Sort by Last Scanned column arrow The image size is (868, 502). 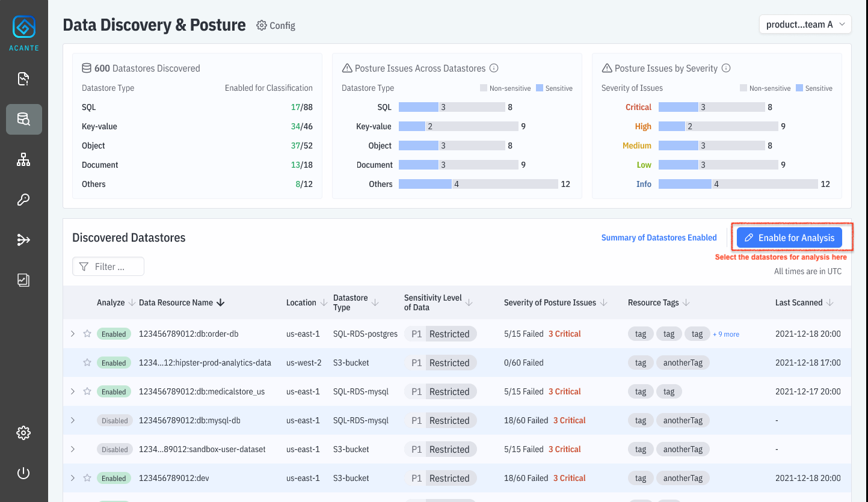point(830,302)
